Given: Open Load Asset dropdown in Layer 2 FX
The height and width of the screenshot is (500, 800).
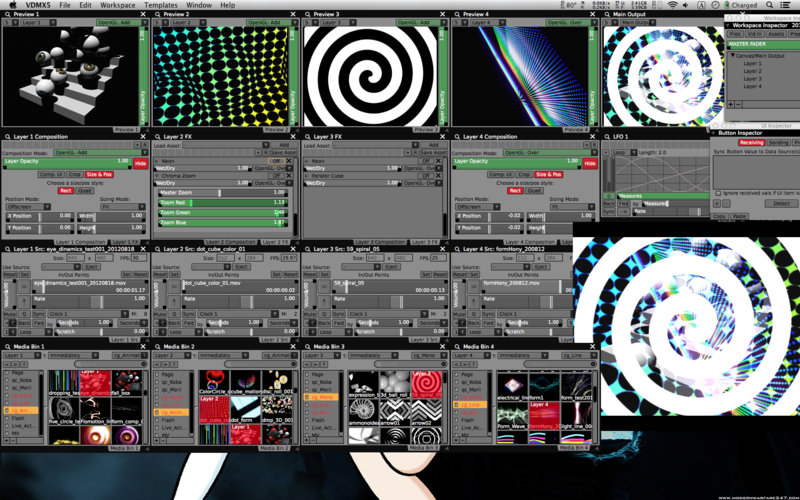Looking at the screenshot, I should [x=226, y=145].
